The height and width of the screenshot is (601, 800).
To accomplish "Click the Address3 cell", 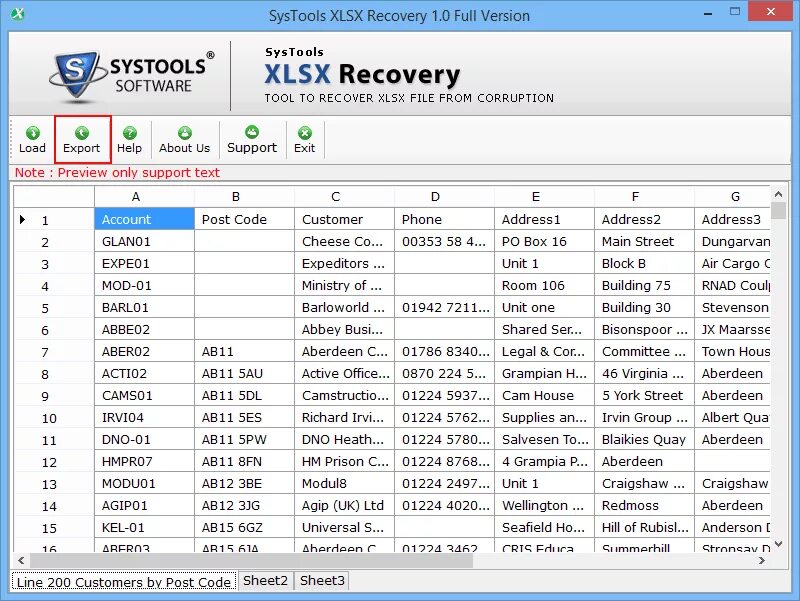I will point(733,219).
